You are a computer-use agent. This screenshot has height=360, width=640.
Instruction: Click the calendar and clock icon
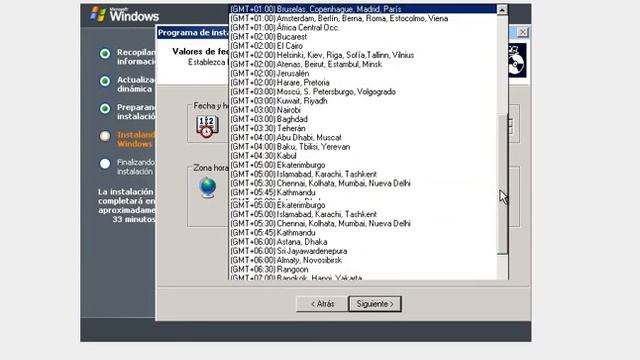207,126
